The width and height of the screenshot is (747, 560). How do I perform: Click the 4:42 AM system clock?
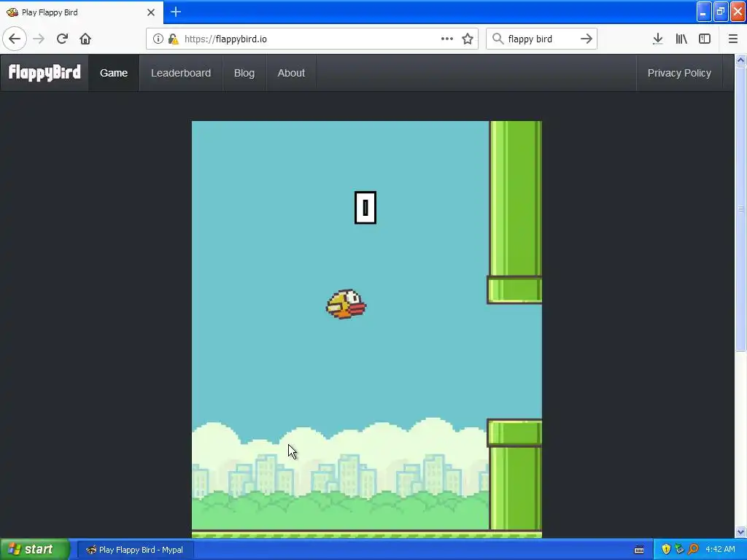pyautogui.click(x=720, y=550)
